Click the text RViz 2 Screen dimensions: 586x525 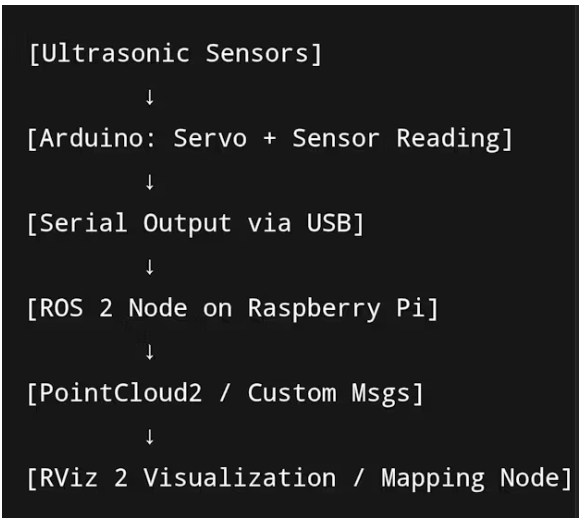83,478
